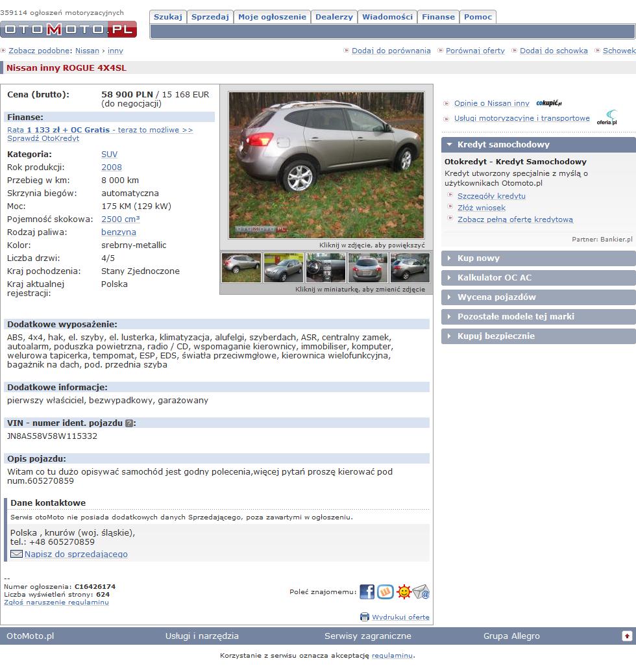Click the SUV category link
The height and width of the screenshot is (672, 636).
(109, 155)
